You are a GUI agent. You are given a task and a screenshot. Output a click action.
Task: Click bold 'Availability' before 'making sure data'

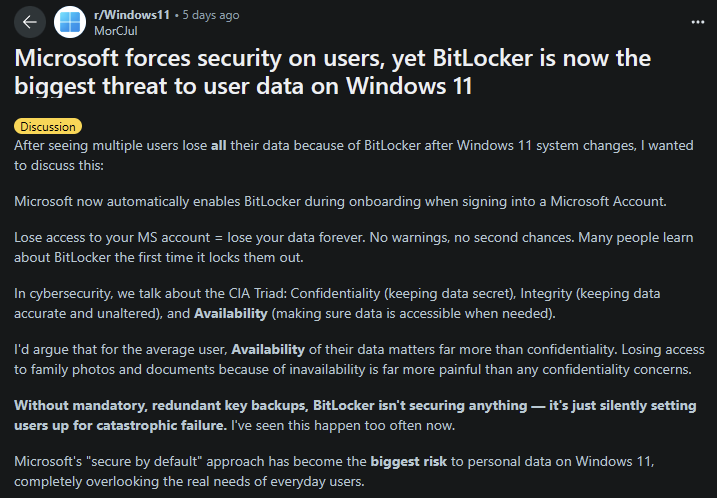(231, 314)
